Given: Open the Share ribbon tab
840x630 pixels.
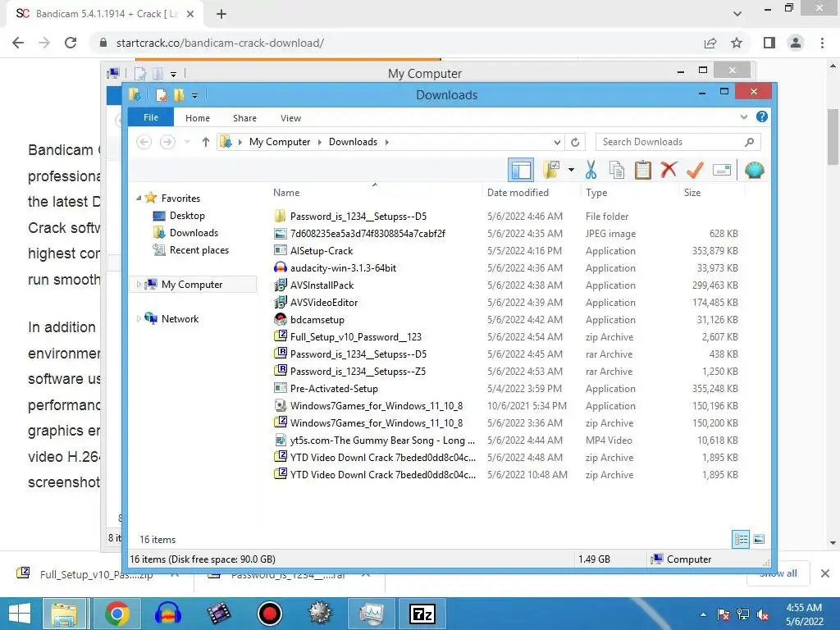Looking at the screenshot, I should pos(244,118).
